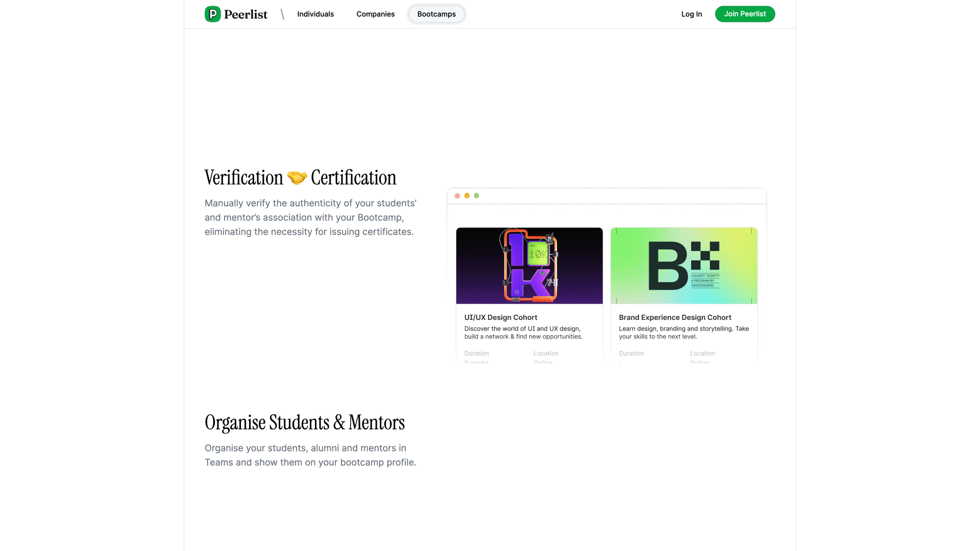Click the Join Peerlist button
The height and width of the screenshot is (551, 980).
pyautogui.click(x=745, y=14)
